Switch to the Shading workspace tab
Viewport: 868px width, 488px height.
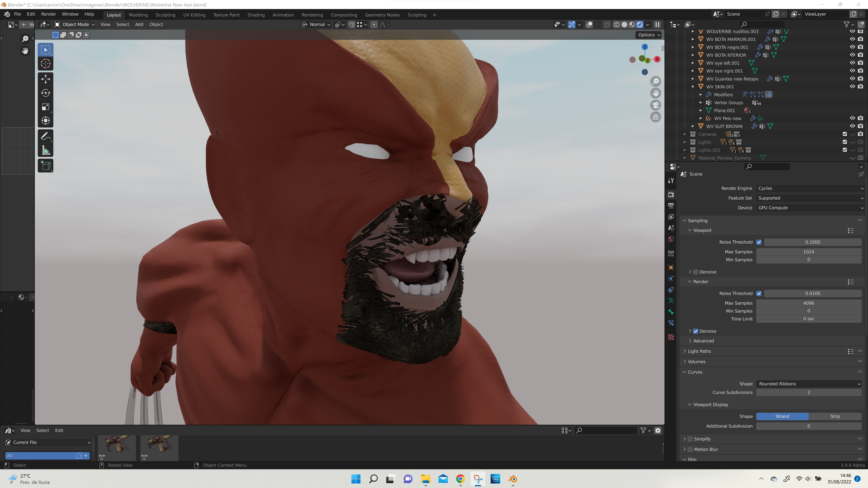[256, 15]
